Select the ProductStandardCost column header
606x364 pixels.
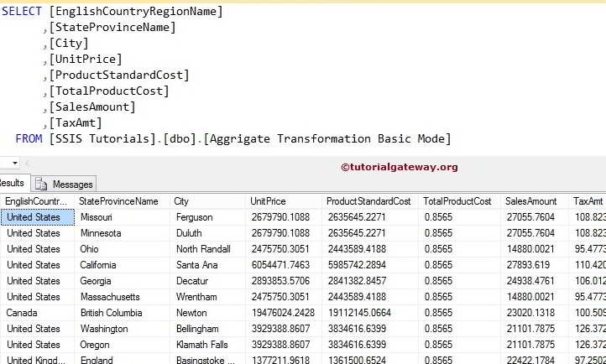click(x=369, y=201)
